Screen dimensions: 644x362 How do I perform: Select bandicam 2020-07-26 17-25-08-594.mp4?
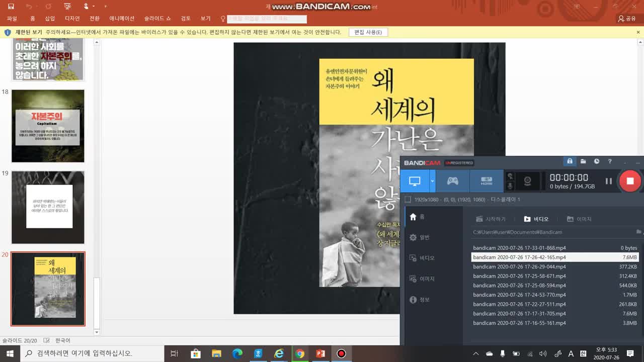pyautogui.click(x=555, y=286)
